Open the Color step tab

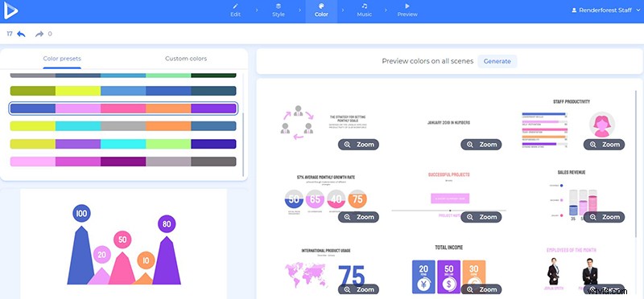click(321, 11)
